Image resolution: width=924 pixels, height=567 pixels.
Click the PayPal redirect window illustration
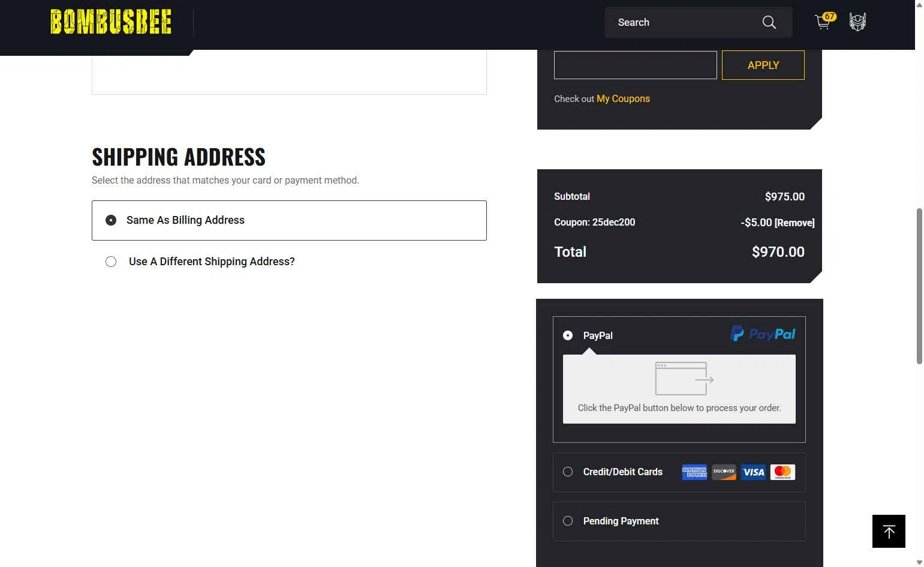coord(684,379)
